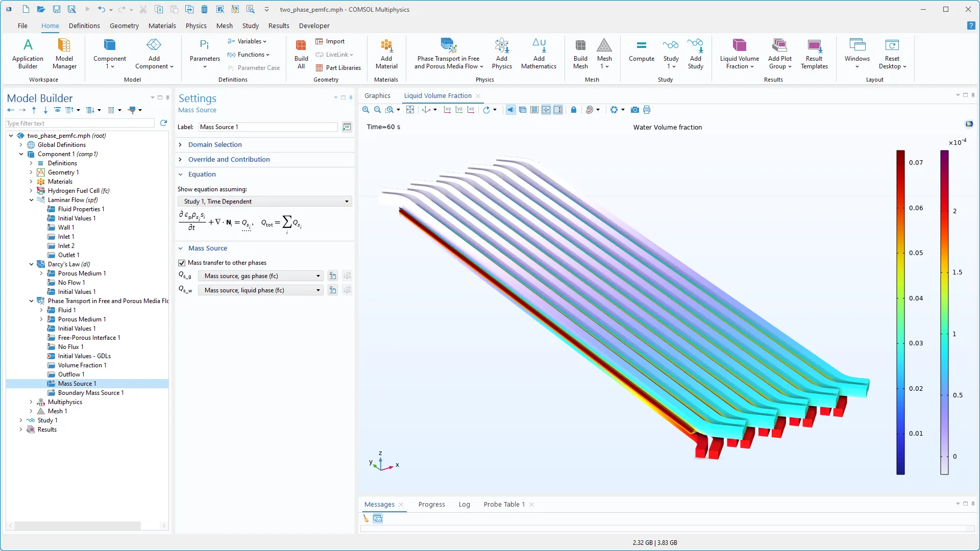
Task: Click the Label text field
Action: pos(268,127)
